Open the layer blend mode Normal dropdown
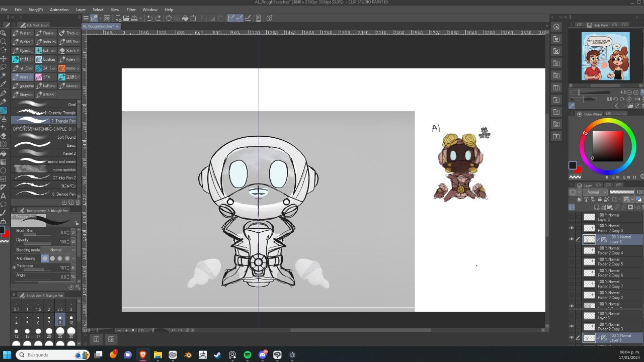 (x=596, y=192)
